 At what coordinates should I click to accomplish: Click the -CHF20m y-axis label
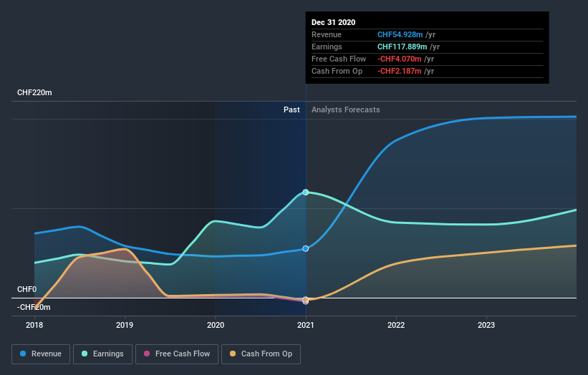tap(34, 307)
